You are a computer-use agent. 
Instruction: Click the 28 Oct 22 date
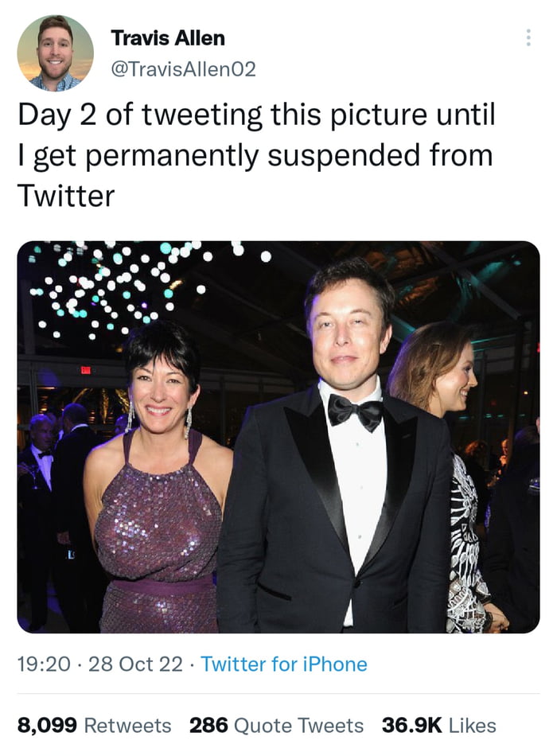click(135, 664)
